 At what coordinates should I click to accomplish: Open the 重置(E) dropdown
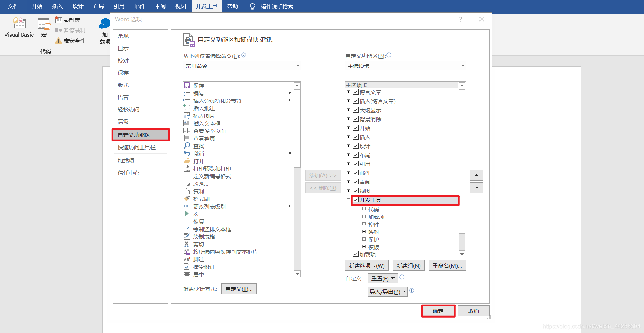pos(383,278)
